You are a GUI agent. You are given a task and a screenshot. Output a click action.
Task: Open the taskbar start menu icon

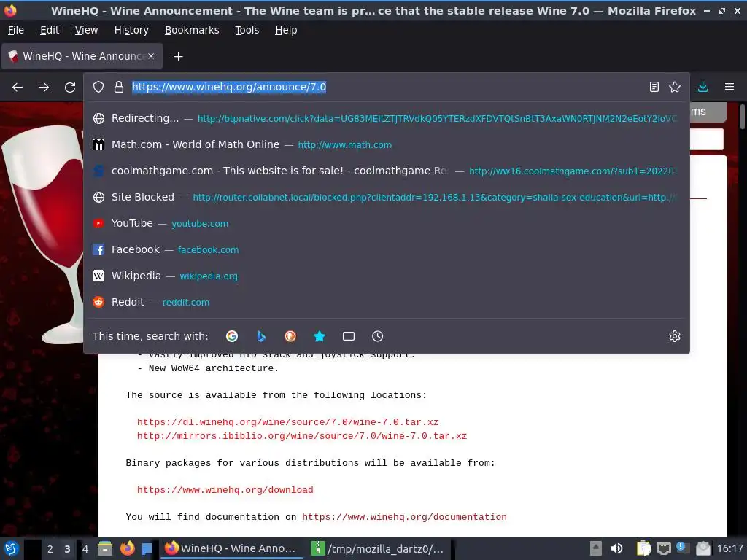tap(11, 548)
